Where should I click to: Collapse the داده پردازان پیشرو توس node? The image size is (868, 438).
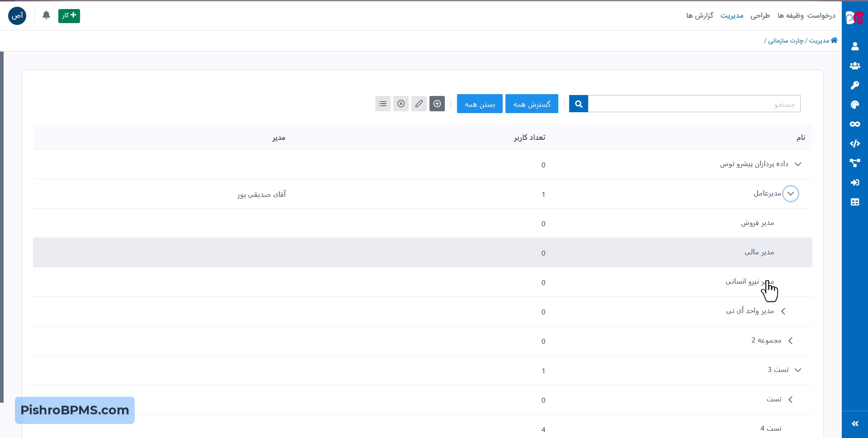coord(798,164)
